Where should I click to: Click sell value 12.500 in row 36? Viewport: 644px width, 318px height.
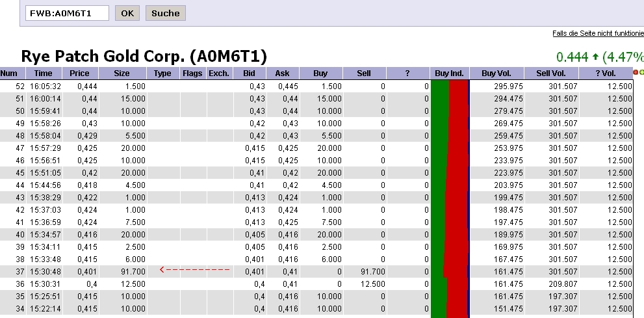point(372,284)
